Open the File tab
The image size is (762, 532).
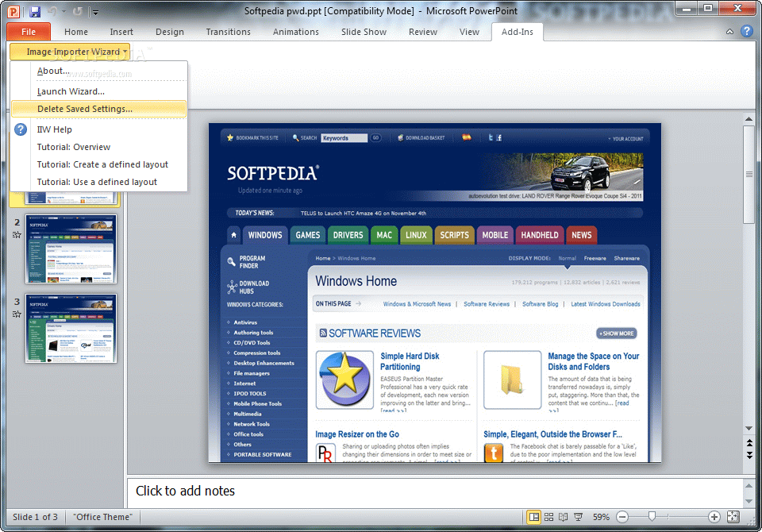pyautogui.click(x=29, y=32)
